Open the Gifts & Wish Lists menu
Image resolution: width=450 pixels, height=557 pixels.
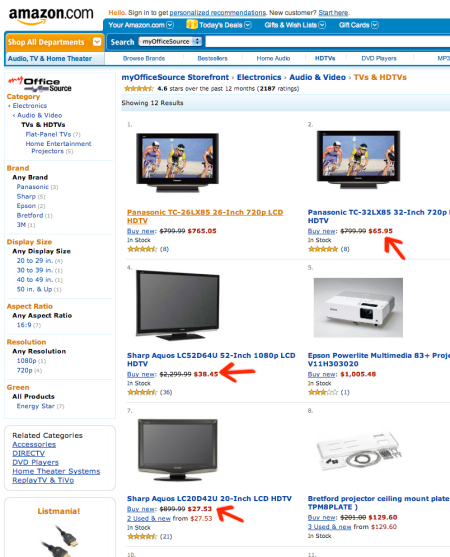point(294,25)
